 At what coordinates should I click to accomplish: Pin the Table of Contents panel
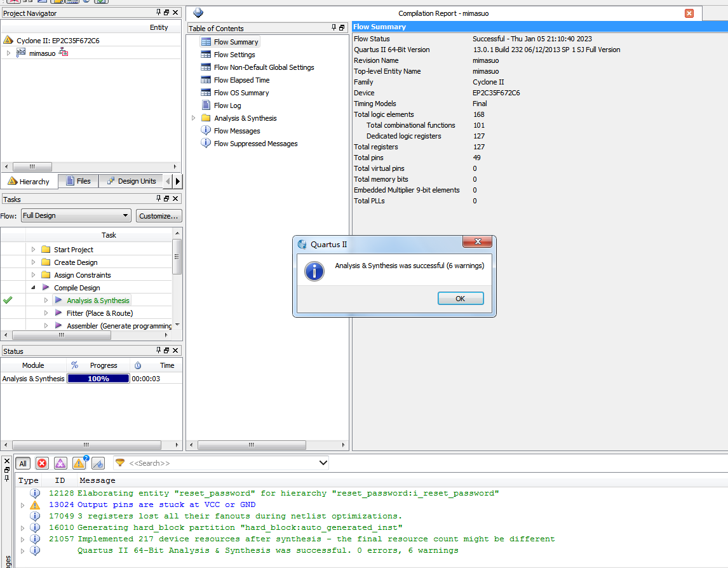334,28
